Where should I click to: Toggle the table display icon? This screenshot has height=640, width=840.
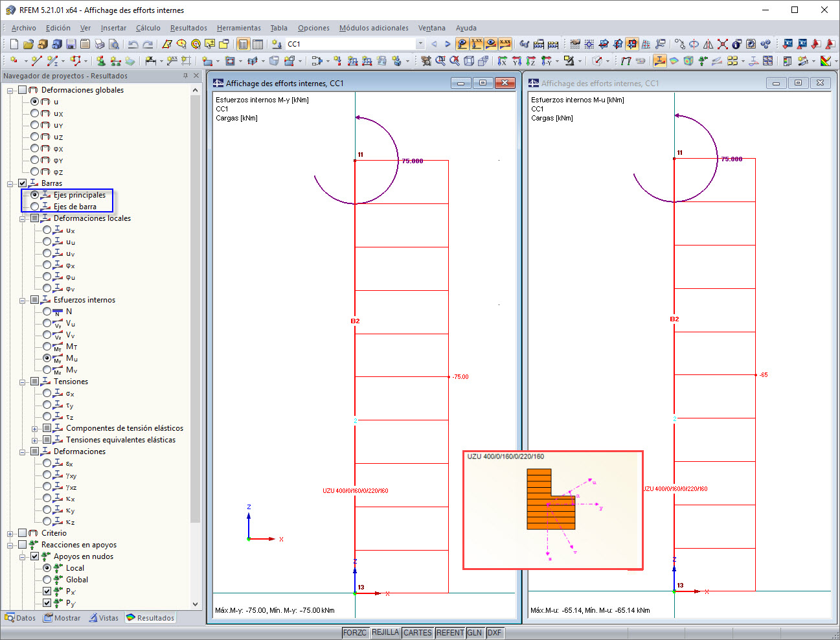coord(258,44)
